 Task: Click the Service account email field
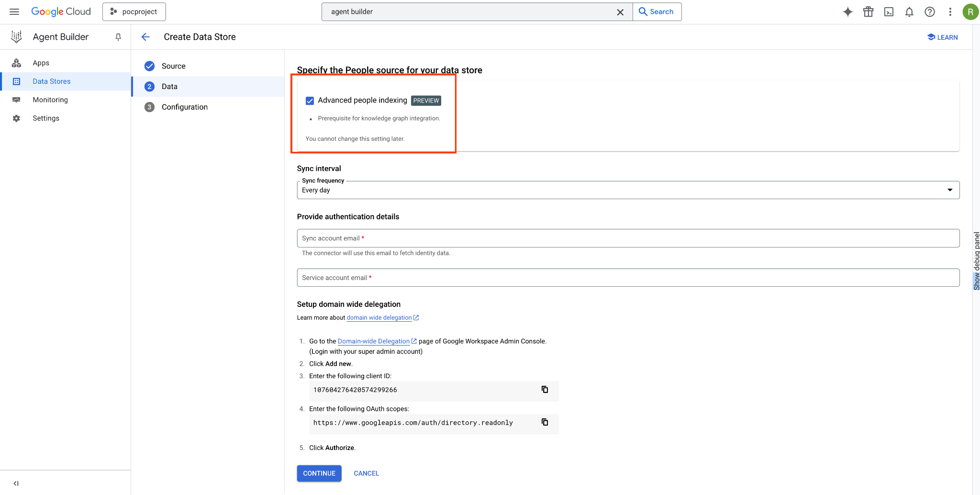tap(628, 278)
